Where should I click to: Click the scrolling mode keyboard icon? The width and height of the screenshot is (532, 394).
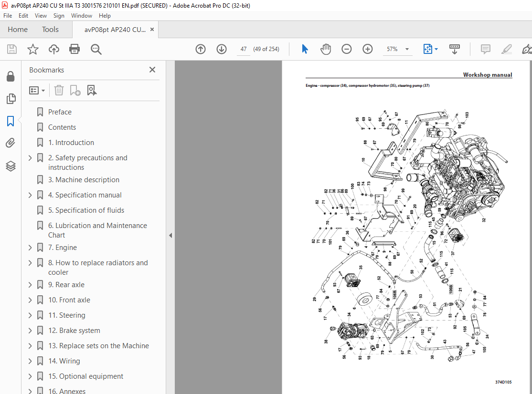tap(454, 49)
